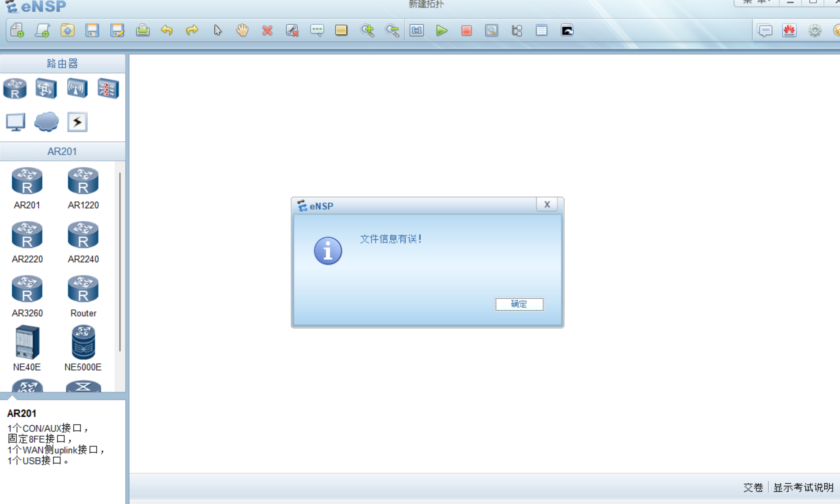Viewport: 840px width, 504px height.
Task: Open settings gear icon
Action: click(815, 31)
